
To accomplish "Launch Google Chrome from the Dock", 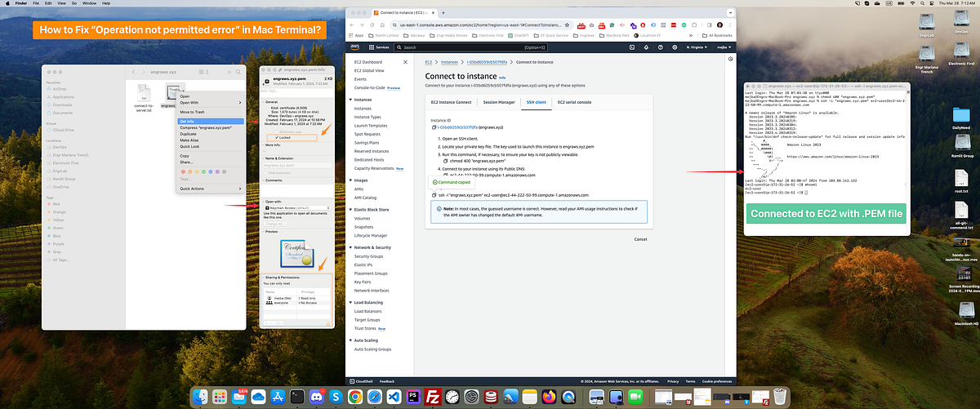I will pyautogui.click(x=355, y=397).
